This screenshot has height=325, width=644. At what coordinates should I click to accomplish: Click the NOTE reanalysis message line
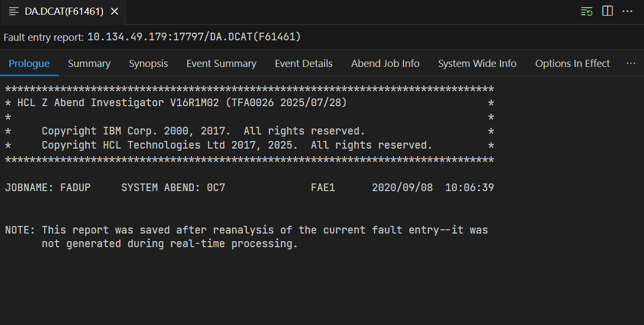246,230
